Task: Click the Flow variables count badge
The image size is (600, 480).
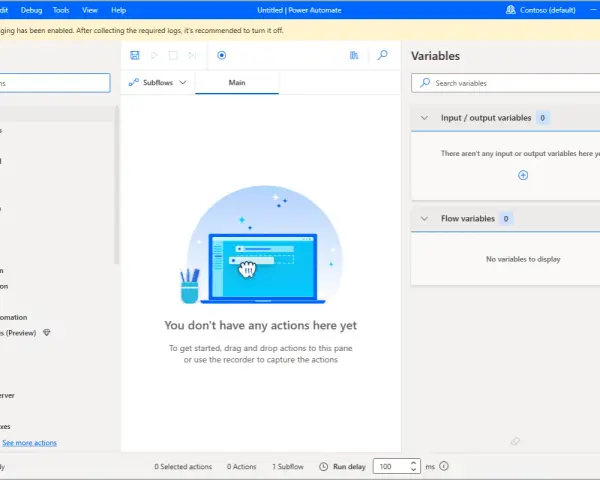Action: pos(506,219)
